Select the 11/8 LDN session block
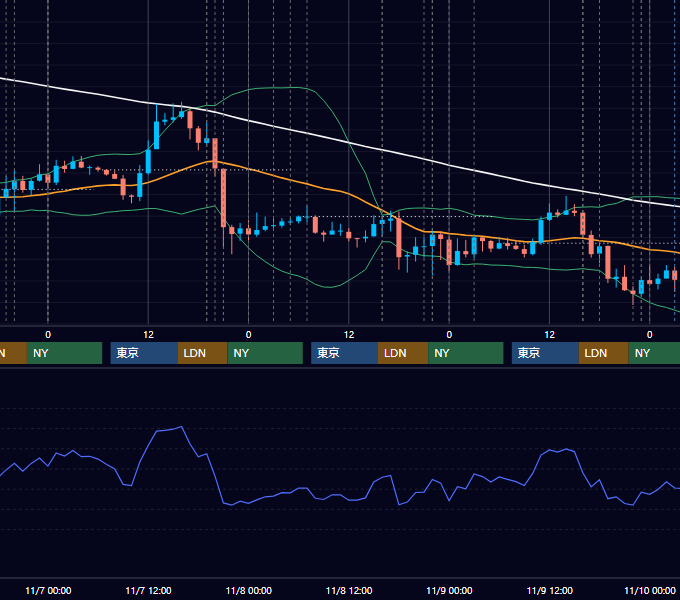The image size is (680, 600). coord(403,353)
